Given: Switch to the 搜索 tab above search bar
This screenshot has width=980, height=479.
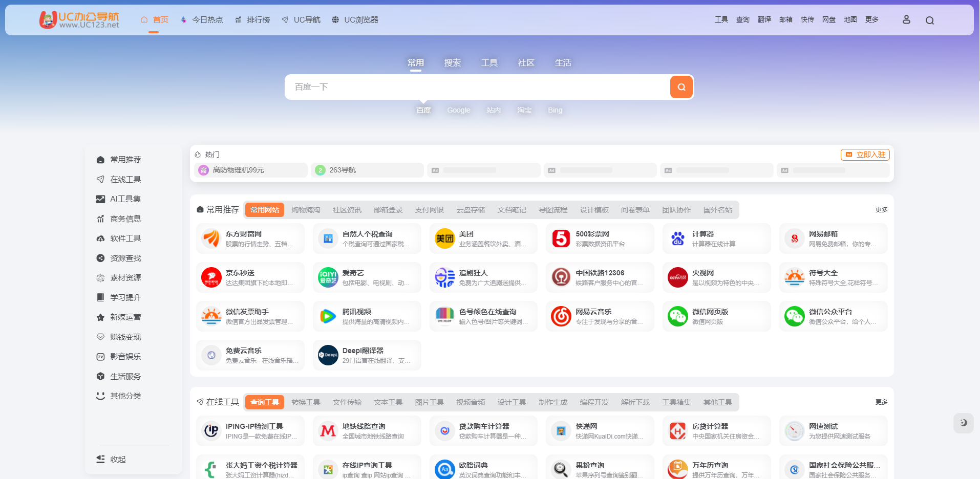Looking at the screenshot, I should (x=452, y=62).
